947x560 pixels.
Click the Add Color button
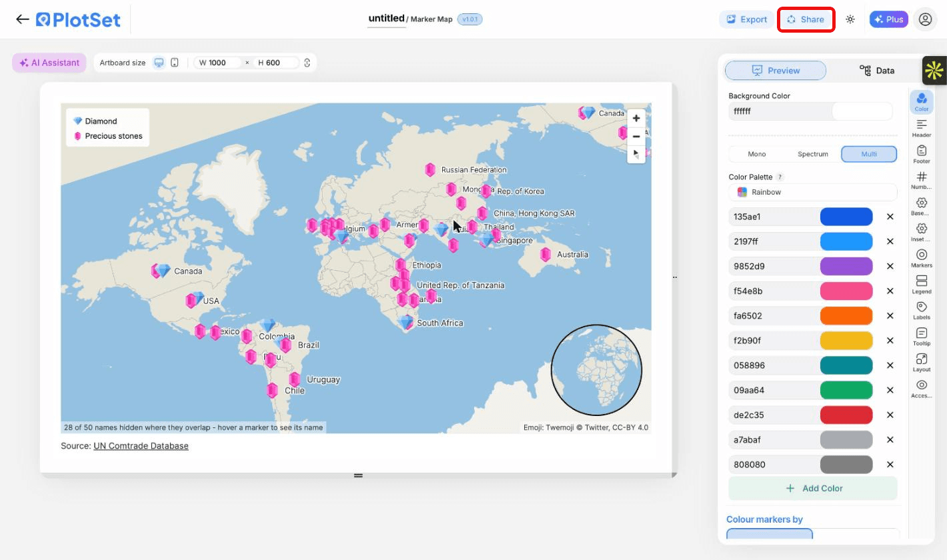[x=813, y=489]
